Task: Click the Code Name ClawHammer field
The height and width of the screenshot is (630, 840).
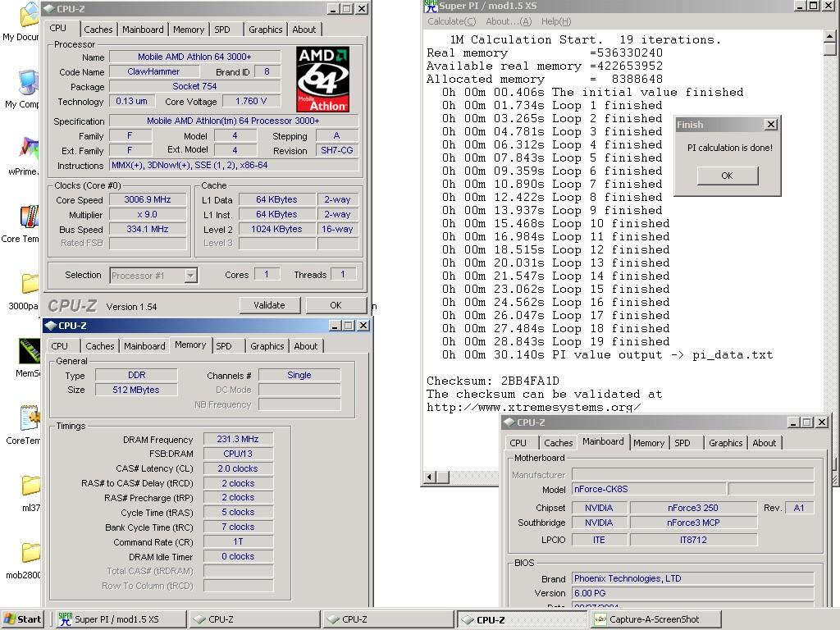Action: click(x=153, y=71)
